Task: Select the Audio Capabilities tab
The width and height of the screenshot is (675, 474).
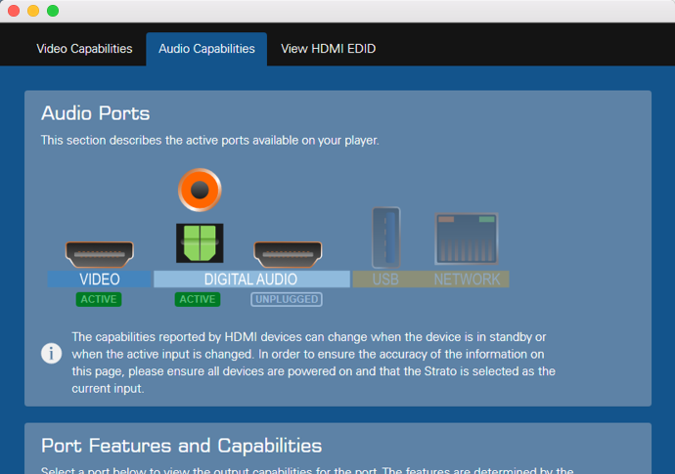Action: tap(206, 49)
